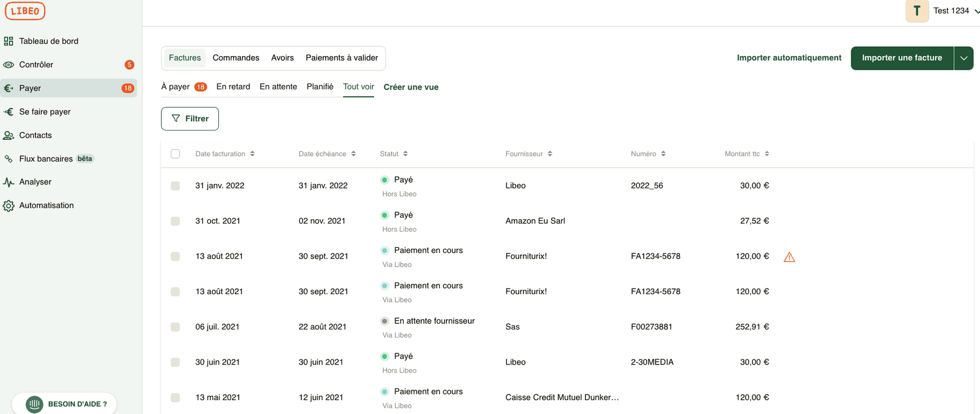The image size is (980, 414).
Task: Click Créer une vue link
Action: tap(411, 87)
